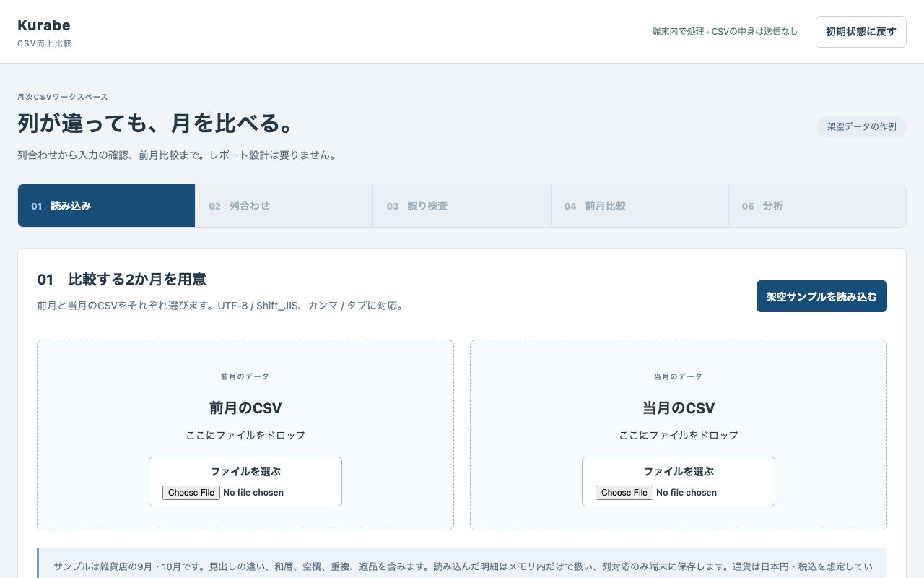Viewport: 924px width, 578px height.
Task: Select the 01 読み込み step tab
Action: pyautogui.click(x=106, y=206)
